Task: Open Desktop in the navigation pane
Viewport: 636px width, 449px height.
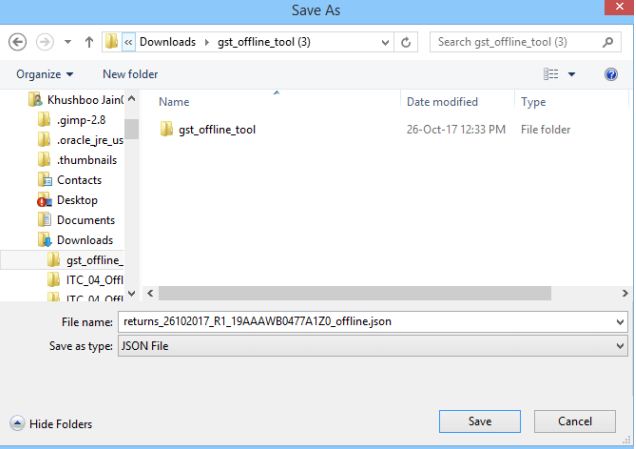Action: tap(67, 200)
